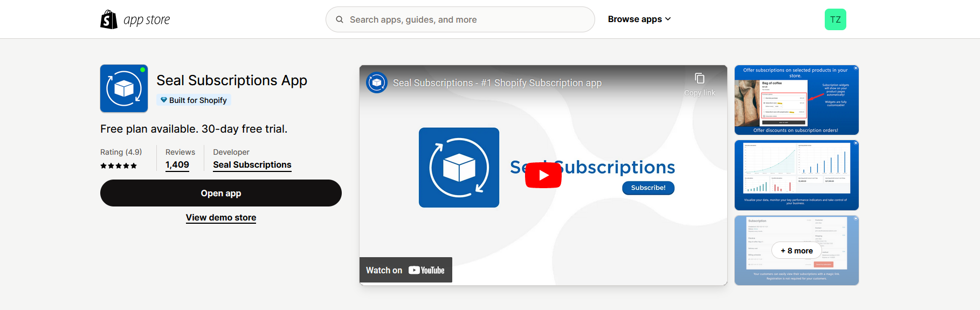Expand the Browse apps dropdown
This screenshot has width=980, height=310.
(x=639, y=19)
